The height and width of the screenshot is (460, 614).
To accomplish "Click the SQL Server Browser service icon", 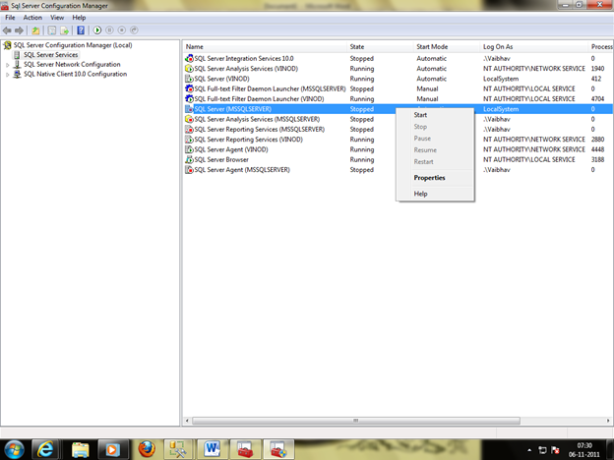I will click(x=189, y=160).
